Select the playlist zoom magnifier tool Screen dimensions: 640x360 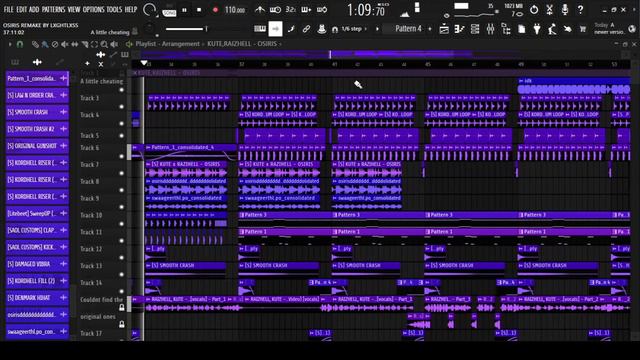pyautogui.click(x=104, y=44)
